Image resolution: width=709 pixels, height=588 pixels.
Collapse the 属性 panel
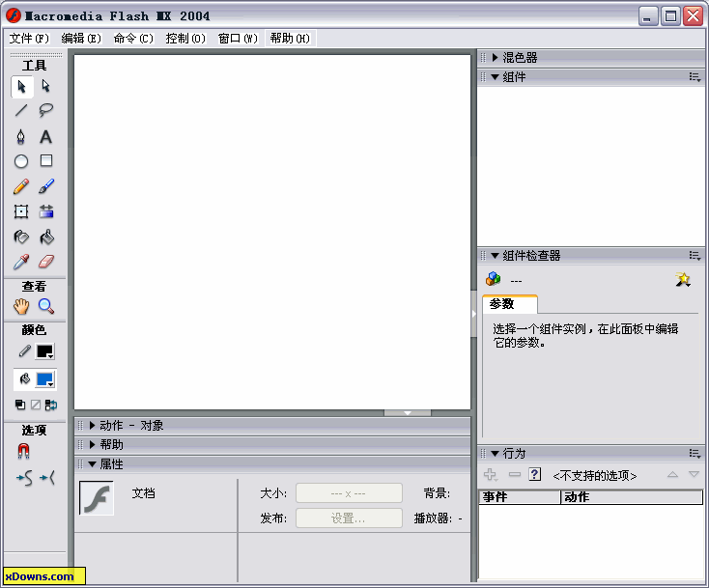[92, 464]
